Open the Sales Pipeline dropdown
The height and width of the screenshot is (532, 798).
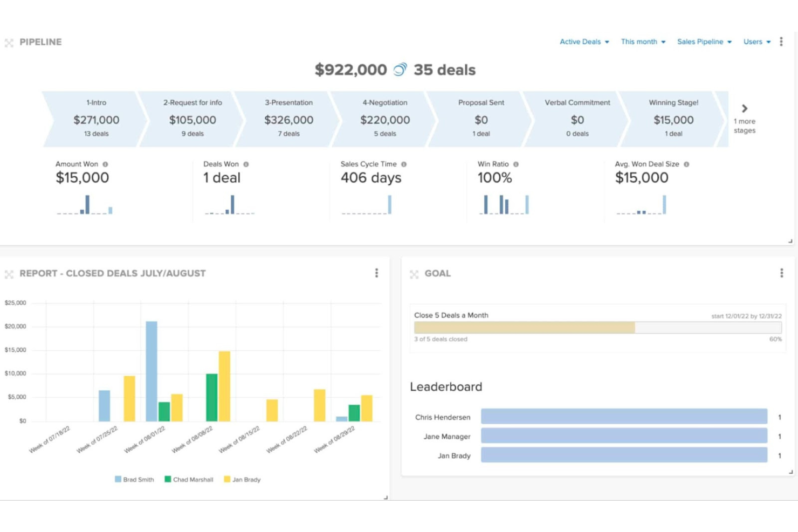pos(704,42)
